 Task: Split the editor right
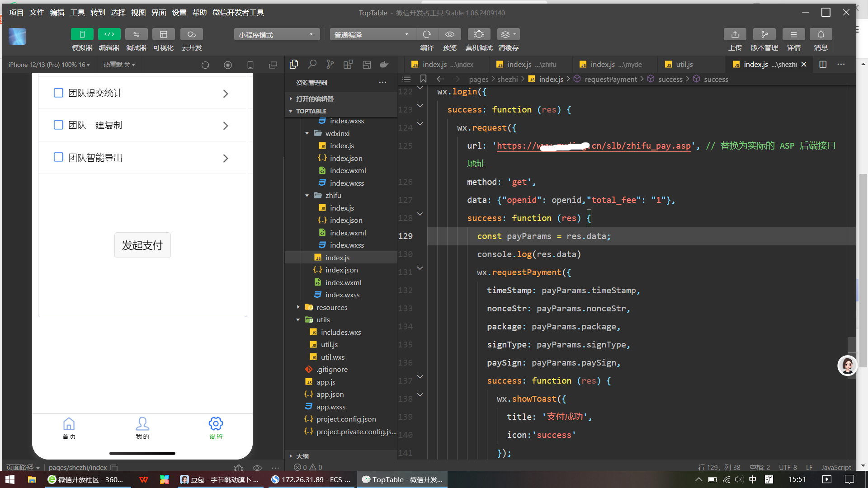click(823, 65)
